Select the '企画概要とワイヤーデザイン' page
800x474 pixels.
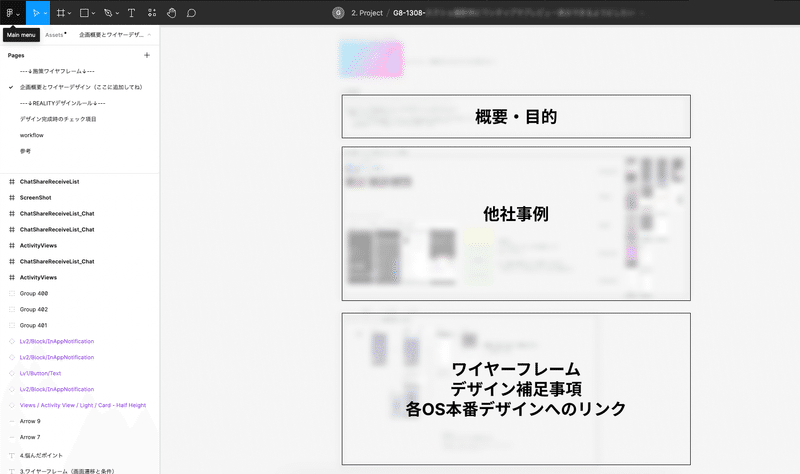click(80, 87)
